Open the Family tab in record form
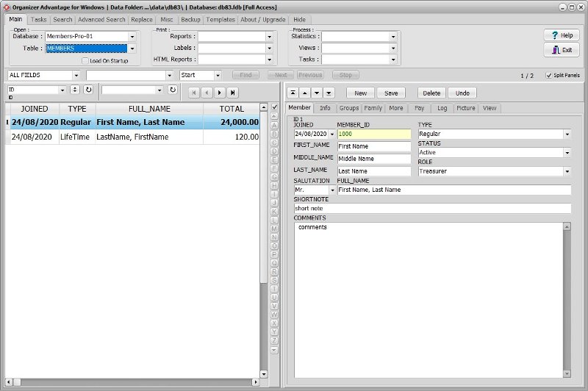Screen dimensions: 588x391 coord(373,108)
